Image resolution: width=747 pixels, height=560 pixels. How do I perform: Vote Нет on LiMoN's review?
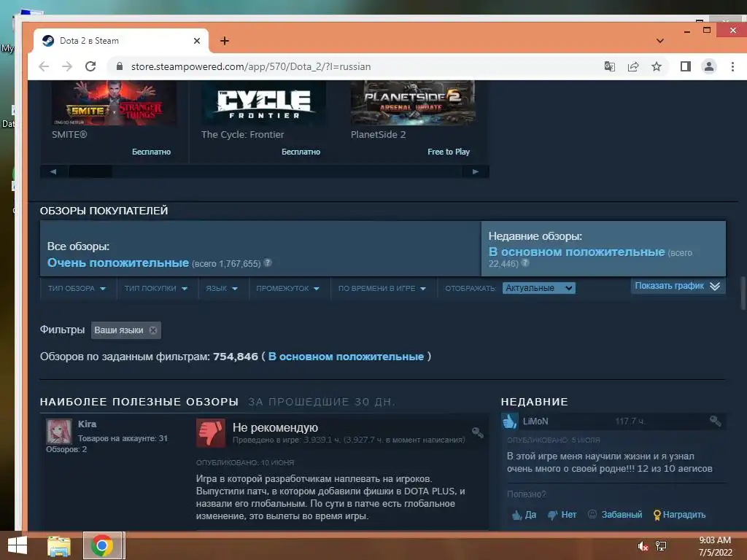[x=562, y=515]
